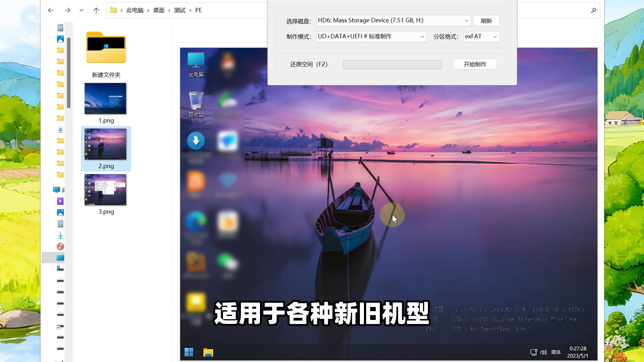Screen dimensions: 644x362
Task: Click the Recycle Bin icon in sidebar
Action: [x=60, y=130]
